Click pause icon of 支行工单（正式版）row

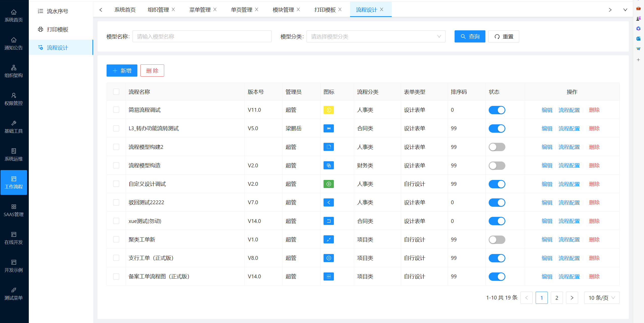pos(329,258)
